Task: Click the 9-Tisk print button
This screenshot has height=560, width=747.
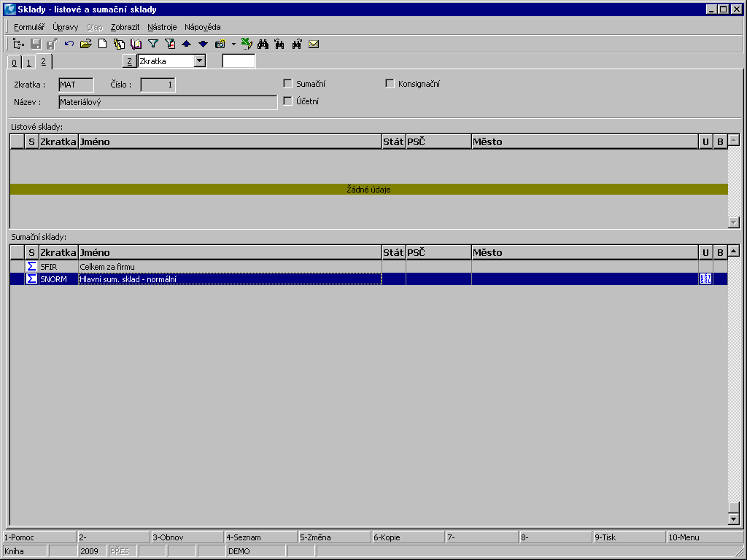Action: (x=629, y=537)
